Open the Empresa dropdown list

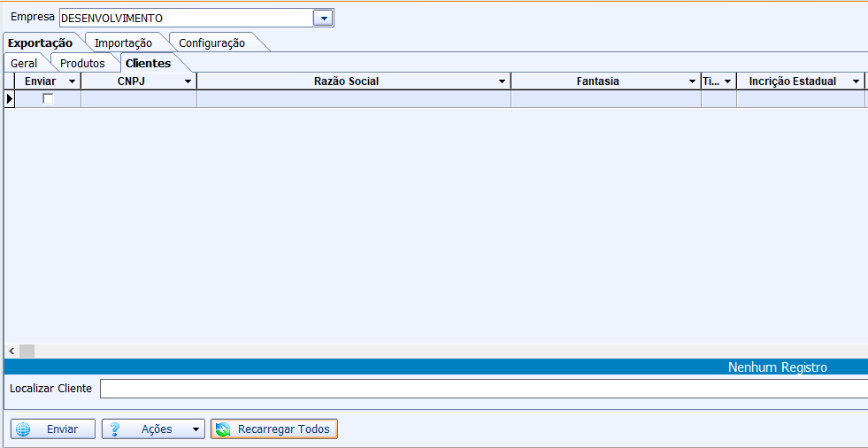point(323,18)
